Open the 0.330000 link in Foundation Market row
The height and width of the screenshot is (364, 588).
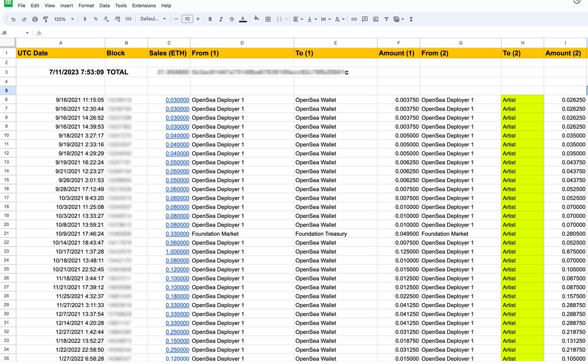click(177, 234)
